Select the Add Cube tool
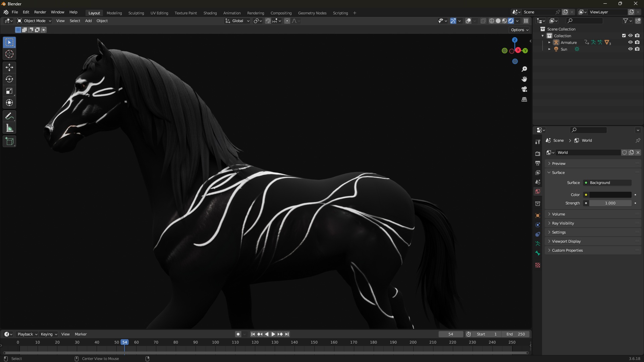 click(9, 141)
